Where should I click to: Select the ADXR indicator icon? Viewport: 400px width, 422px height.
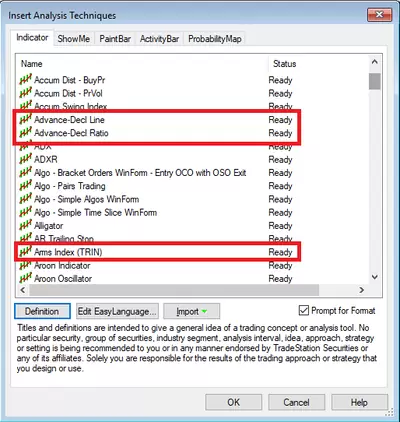(26, 159)
